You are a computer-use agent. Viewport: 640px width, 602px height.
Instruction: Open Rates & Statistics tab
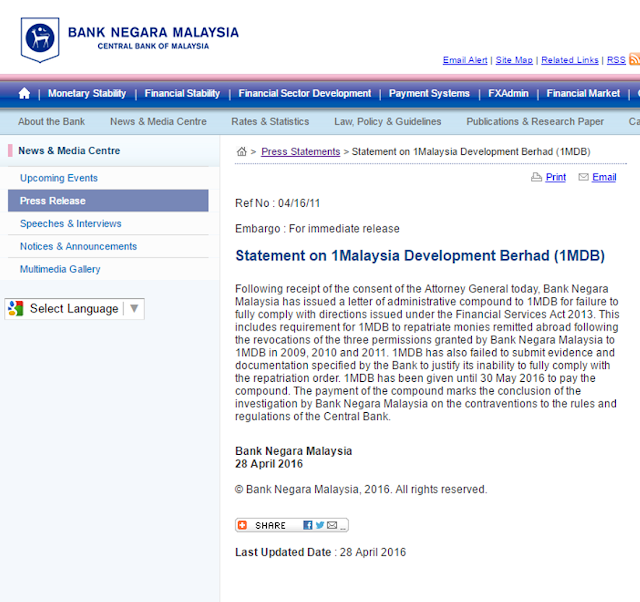(270, 122)
